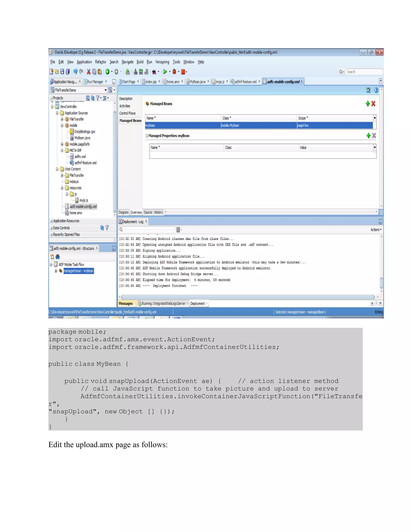Select adfmf-feature.xml in the project tree
The image size is (411, 532).
(85, 163)
